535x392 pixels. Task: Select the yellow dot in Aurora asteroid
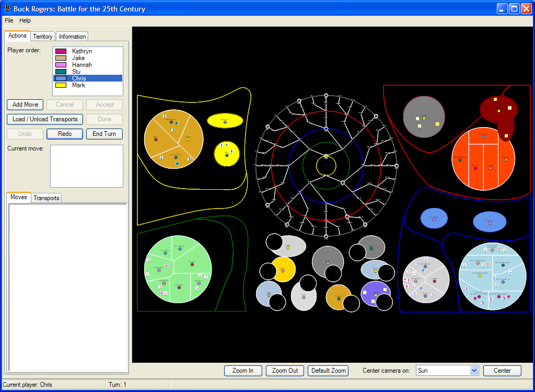pyautogui.click(x=288, y=248)
